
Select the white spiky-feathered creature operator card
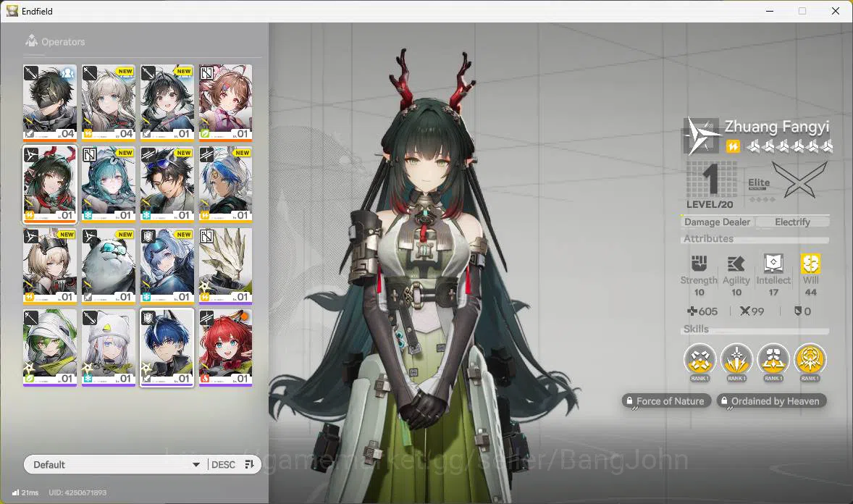point(225,265)
